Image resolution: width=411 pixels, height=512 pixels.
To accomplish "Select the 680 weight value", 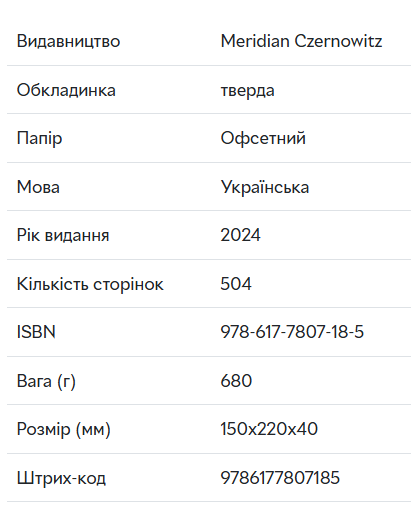I will coord(236,381).
